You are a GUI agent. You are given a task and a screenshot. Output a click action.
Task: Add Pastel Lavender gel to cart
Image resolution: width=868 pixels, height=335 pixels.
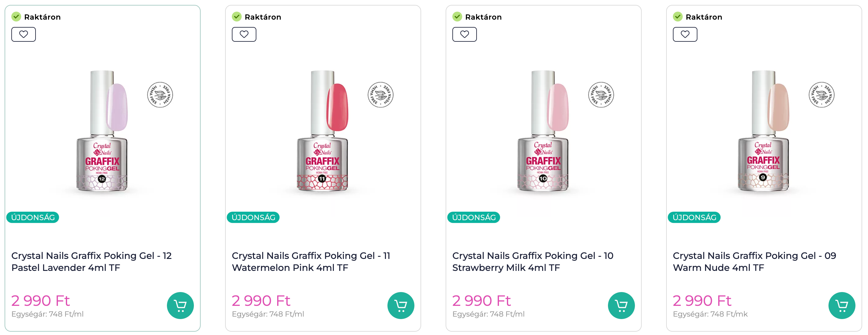coord(180,305)
